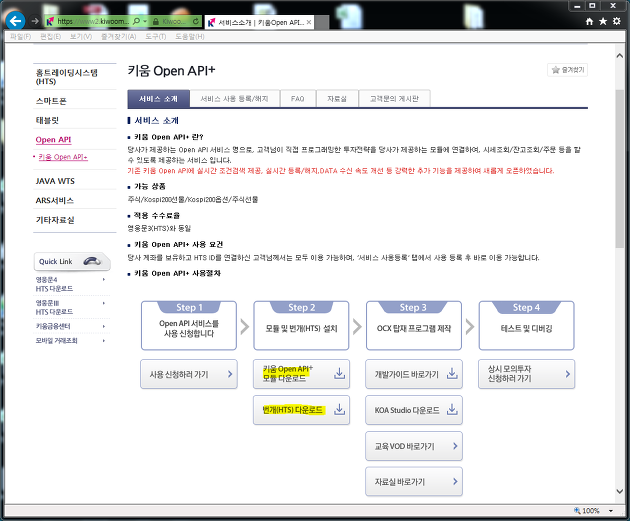Click download icon on 개발가이드 바로가기
The width and height of the screenshot is (630, 521).
[452, 374]
